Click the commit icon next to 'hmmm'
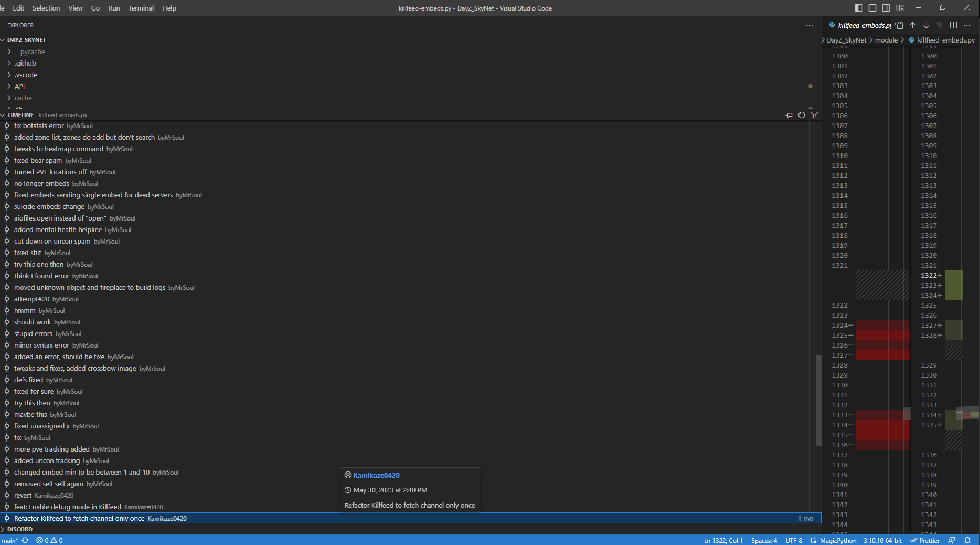The width and height of the screenshot is (980, 545). [x=7, y=311]
